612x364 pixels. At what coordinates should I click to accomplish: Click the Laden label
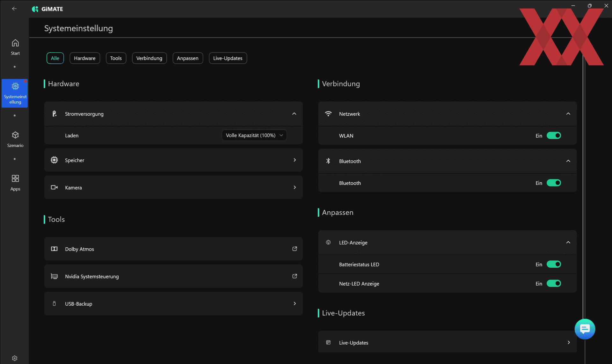coord(72,136)
